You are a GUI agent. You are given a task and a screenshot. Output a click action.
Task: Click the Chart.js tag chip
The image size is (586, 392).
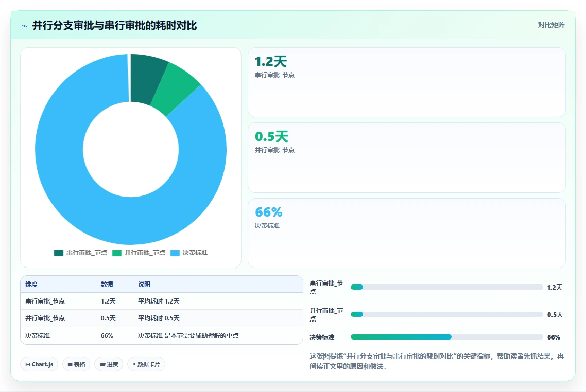click(39, 364)
